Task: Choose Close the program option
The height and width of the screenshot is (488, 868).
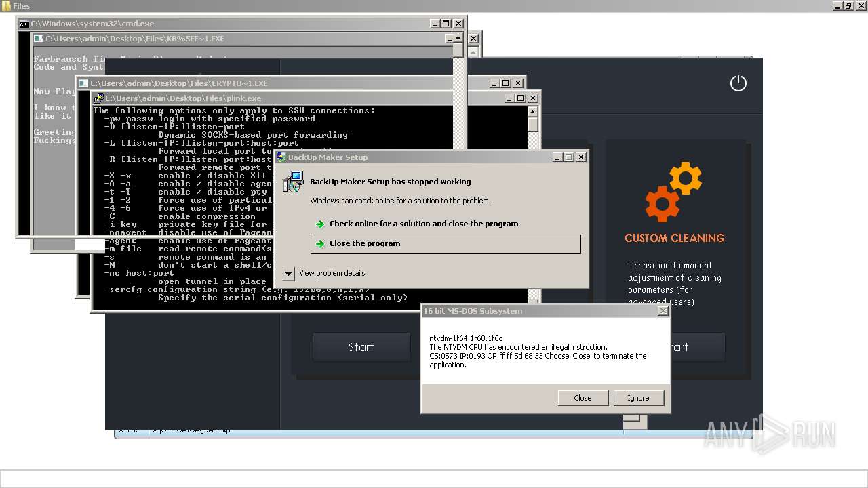Action: (x=446, y=244)
